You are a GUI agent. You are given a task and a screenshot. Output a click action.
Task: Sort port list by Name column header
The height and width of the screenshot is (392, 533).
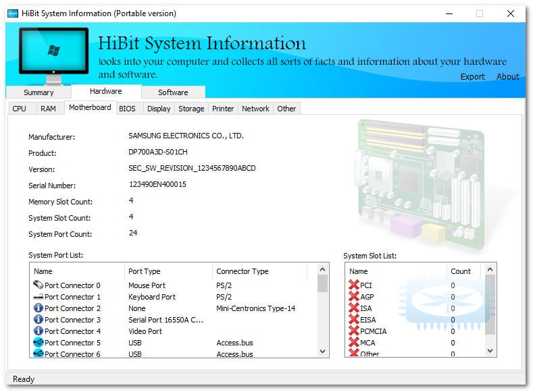point(77,271)
